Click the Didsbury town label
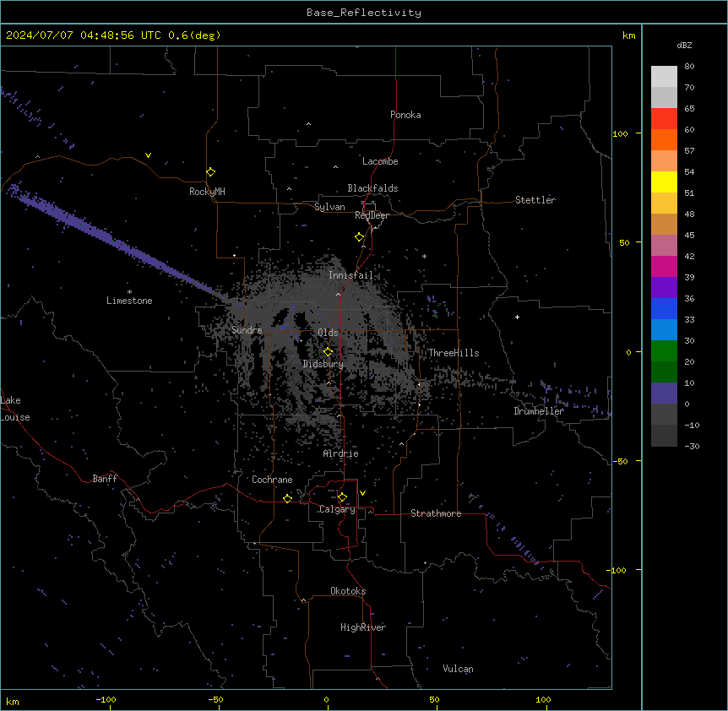The width and height of the screenshot is (728, 711). [323, 364]
